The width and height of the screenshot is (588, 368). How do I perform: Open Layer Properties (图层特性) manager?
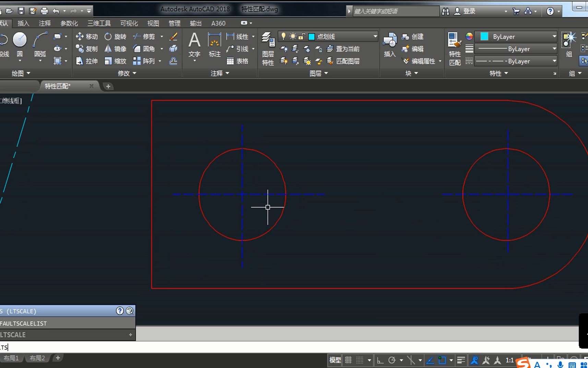tap(268, 48)
